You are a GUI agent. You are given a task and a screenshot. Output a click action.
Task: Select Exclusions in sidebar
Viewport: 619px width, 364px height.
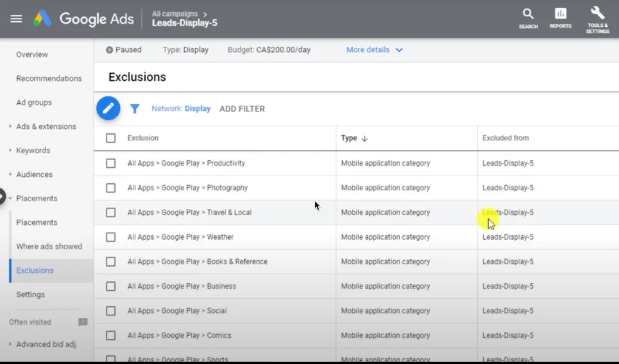point(35,270)
